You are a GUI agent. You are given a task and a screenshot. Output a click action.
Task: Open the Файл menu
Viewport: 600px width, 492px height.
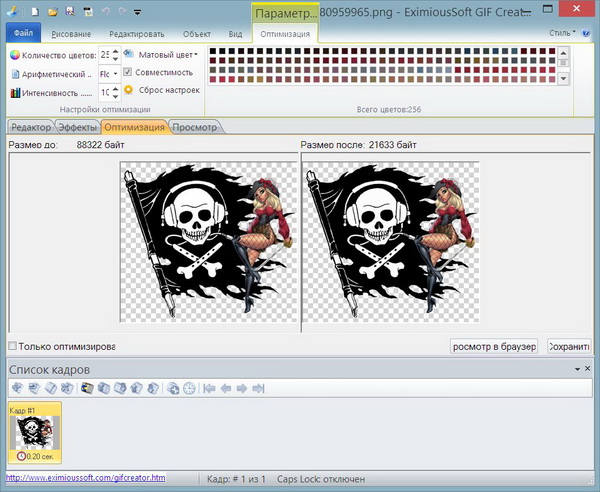23,33
